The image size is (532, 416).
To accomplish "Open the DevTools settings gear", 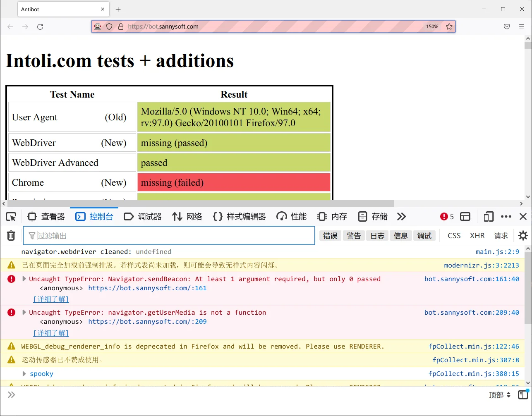I will click(x=523, y=235).
